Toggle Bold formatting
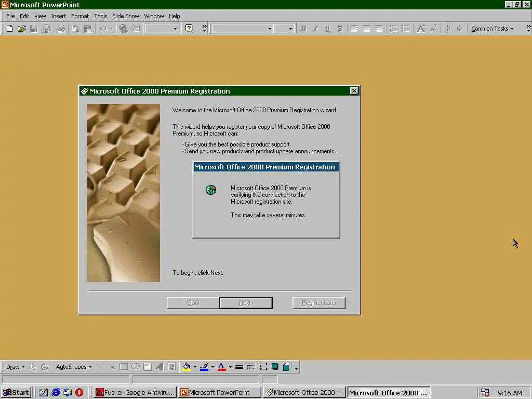This screenshot has height=399, width=532. (303, 29)
